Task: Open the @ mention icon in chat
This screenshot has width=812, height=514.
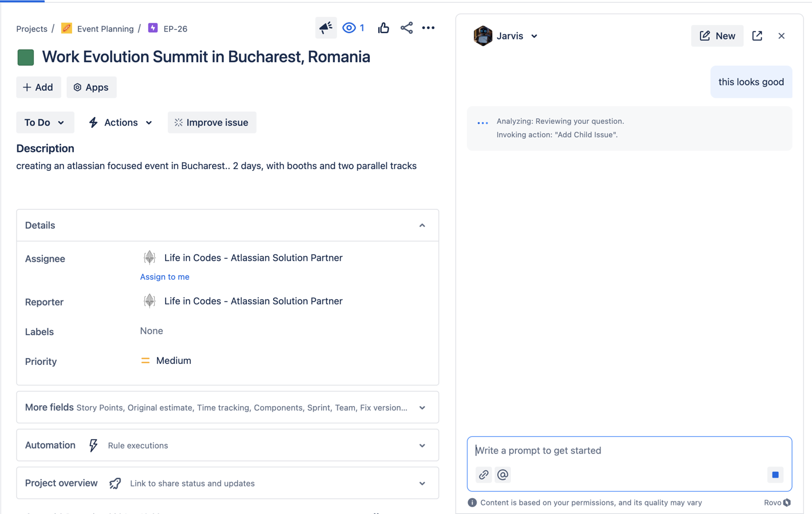Action: click(x=502, y=475)
